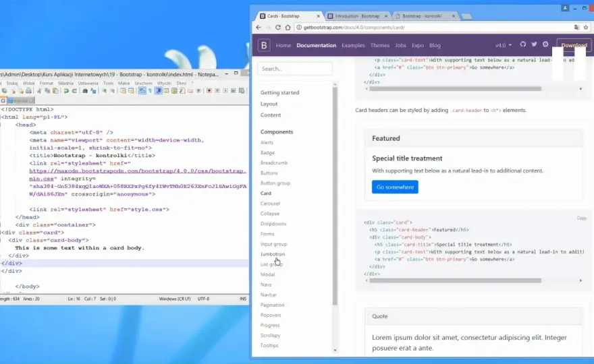Click the sidebar vertical scrollbar thumb
Viewport: 594px width, 364px height.
point(335,195)
